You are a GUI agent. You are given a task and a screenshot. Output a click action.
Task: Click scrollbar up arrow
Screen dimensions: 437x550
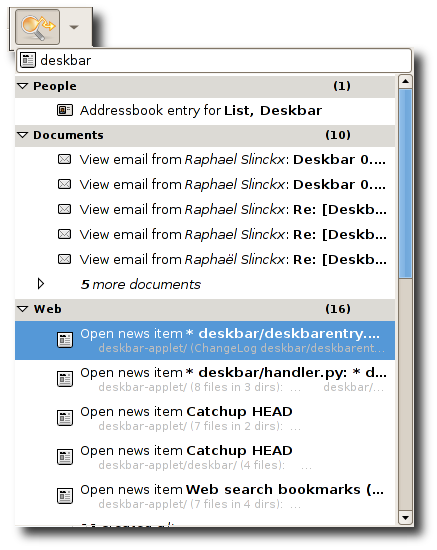[405, 82]
